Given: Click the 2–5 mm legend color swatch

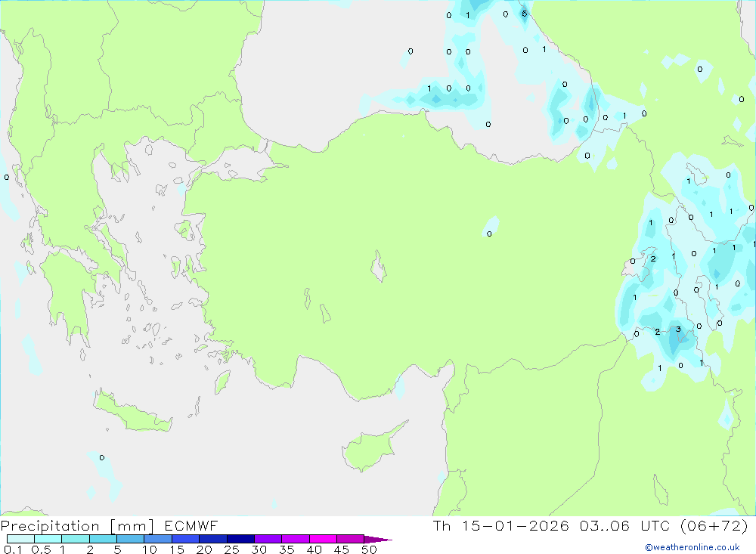Looking at the screenshot, I should pos(103,539).
